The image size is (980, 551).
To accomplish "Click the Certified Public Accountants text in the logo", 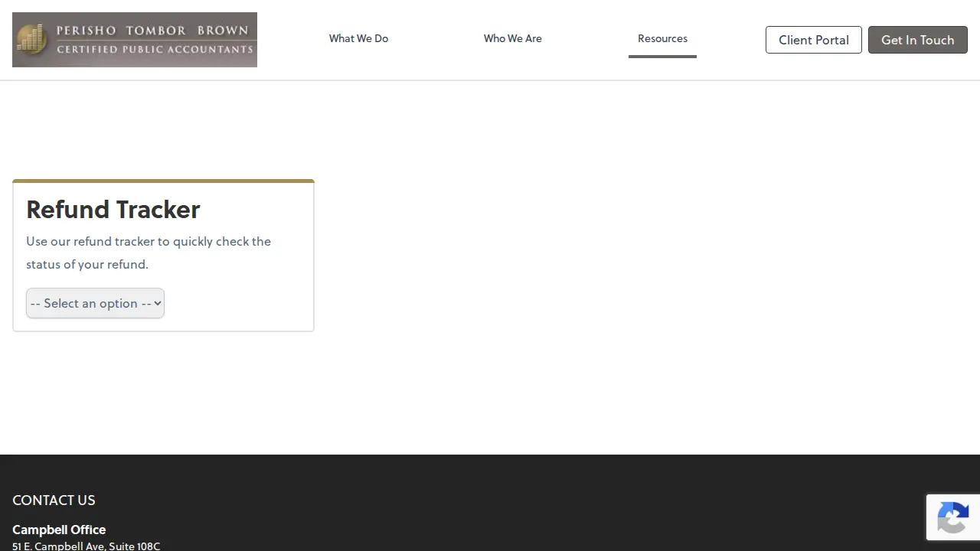I will (155, 49).
